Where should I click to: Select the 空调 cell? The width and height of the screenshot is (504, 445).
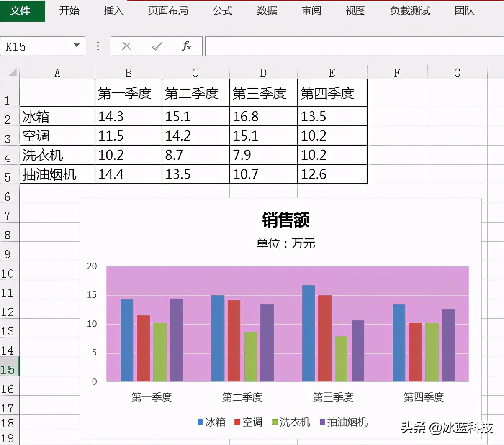(x=57, y=136)
